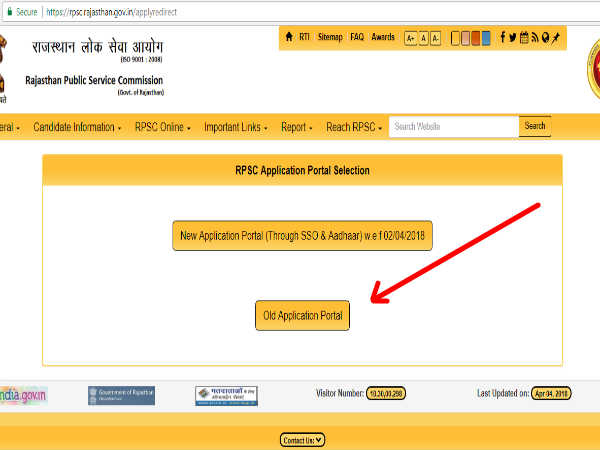This screenshot has height=450, width=600.
Task: Select the orange theme color swatch
Action: pos(476,38)
